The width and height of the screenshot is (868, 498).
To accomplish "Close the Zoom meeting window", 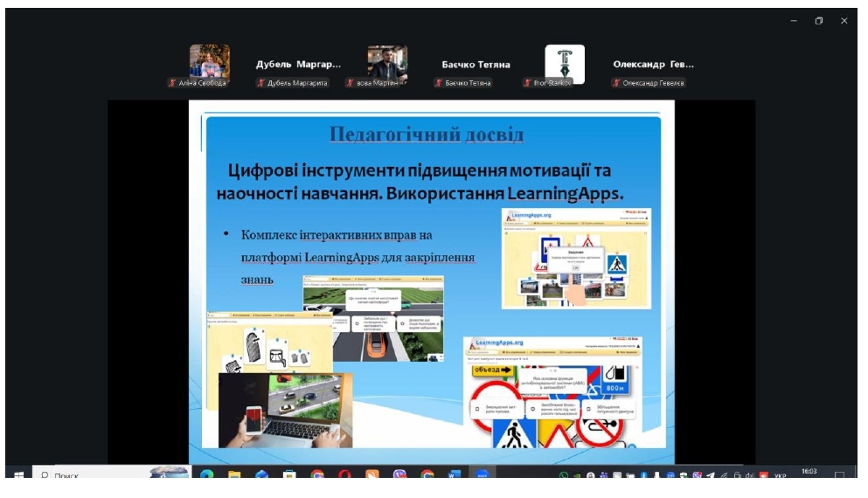I will point(844,20).
